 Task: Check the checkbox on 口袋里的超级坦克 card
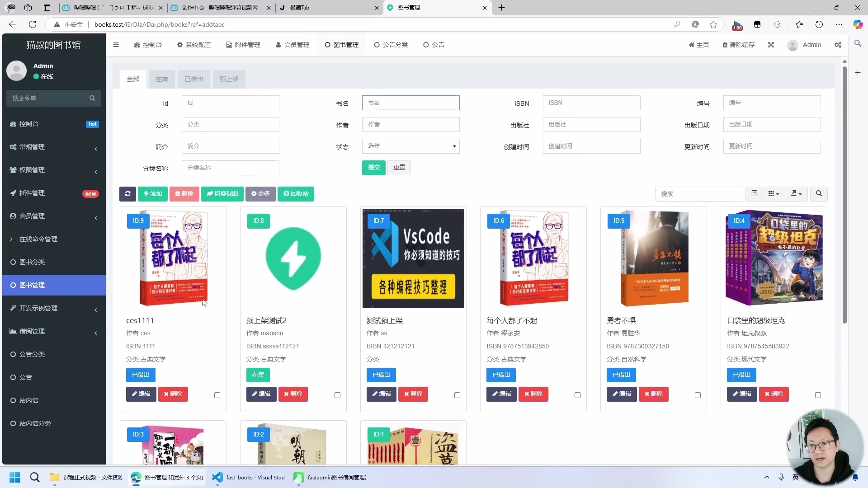coord(818,395)
